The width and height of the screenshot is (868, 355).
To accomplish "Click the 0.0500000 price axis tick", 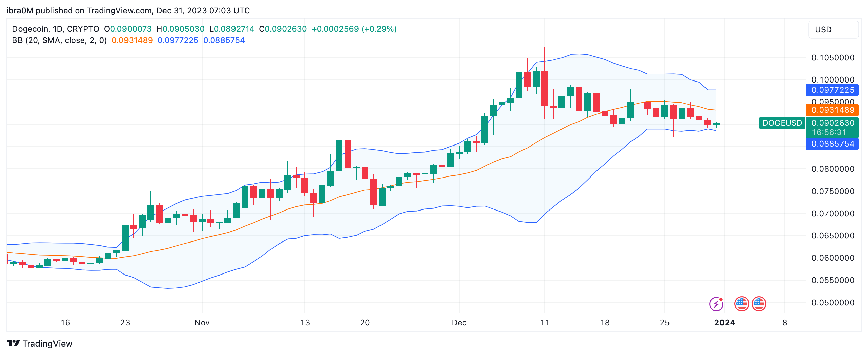I will 833,303.
